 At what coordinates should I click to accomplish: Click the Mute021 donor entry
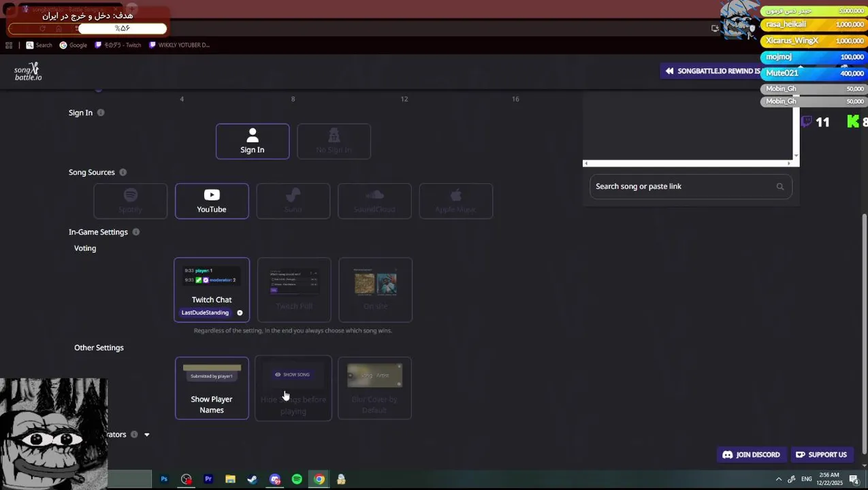click(x=813, y=73)
